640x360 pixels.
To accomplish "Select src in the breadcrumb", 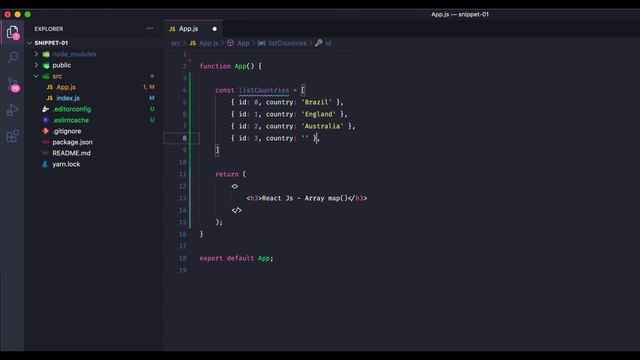I will tap(176, 43).
